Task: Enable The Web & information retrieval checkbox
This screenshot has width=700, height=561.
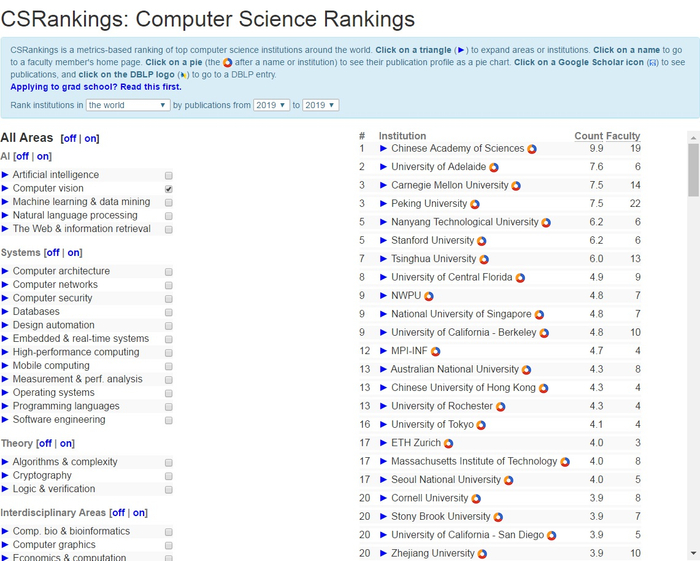Action: [x=169, y=229]
